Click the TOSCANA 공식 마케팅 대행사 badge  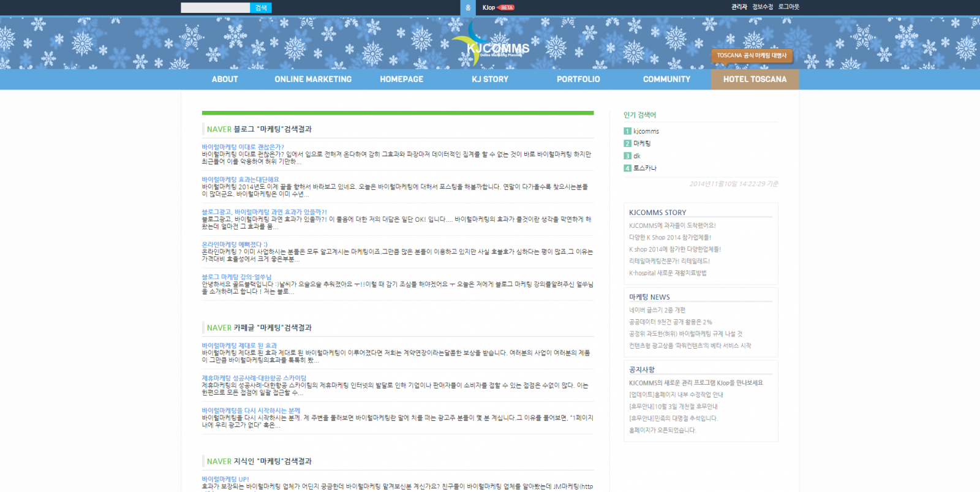pyautogui.click(x=752, y=56)
